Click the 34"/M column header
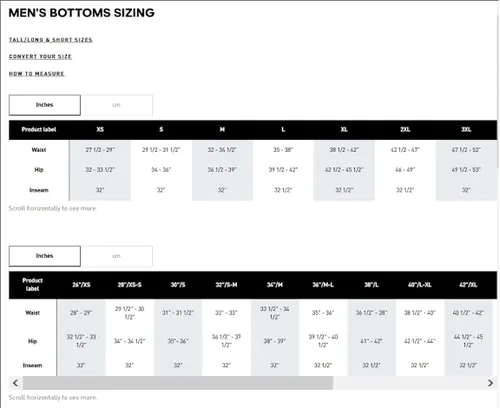This screenshot has width=500, height=408. (275, 285)
